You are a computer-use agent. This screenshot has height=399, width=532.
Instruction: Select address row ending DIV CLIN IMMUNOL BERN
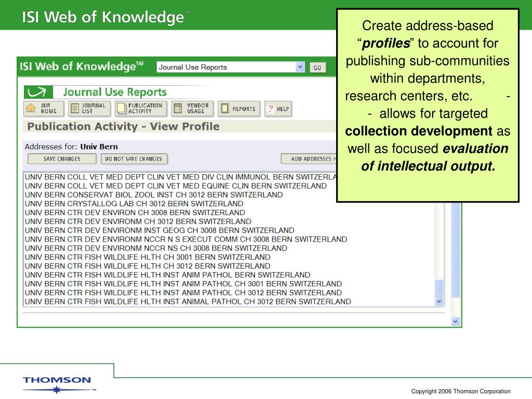coord(181,177)
